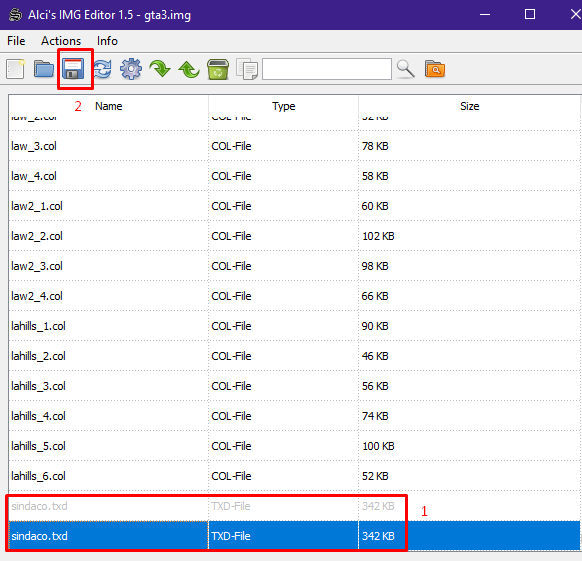Select the law2_2.col entry
This screenshot has width=582, height=561.
pos(294,236)
